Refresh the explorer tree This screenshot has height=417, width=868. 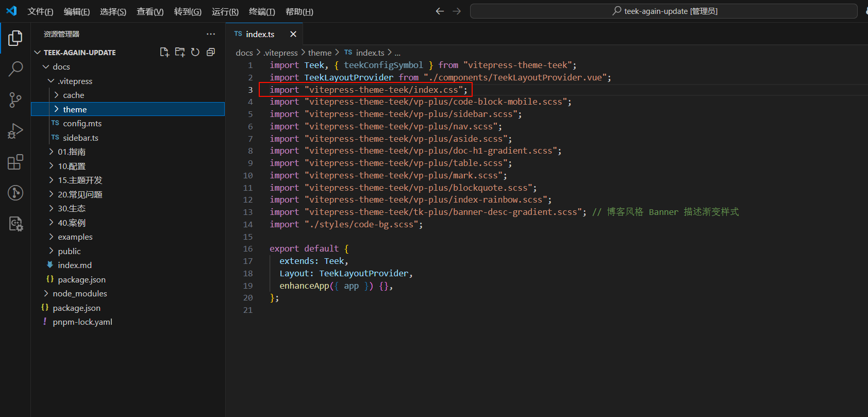tap(195, 52)
